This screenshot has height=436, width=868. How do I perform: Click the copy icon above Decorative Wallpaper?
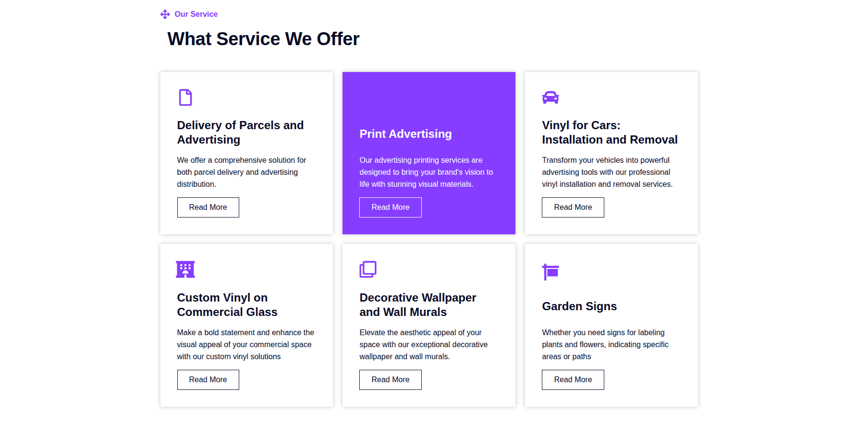pos(368,269)
